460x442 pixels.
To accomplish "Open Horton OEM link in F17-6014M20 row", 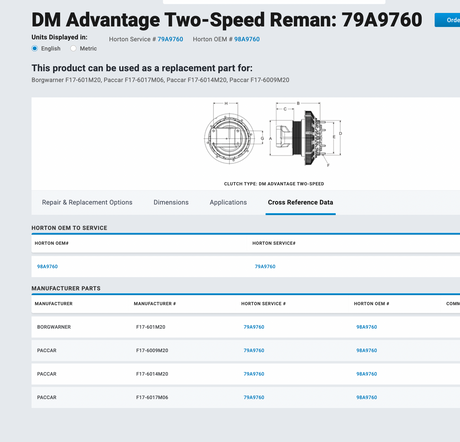I will pyautogui.click(x=367, y=374).
